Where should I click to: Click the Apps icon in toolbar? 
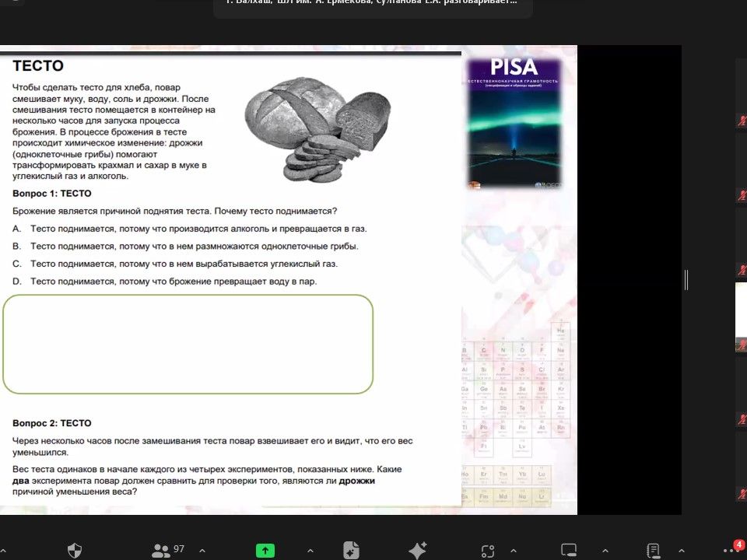point(488,551)
